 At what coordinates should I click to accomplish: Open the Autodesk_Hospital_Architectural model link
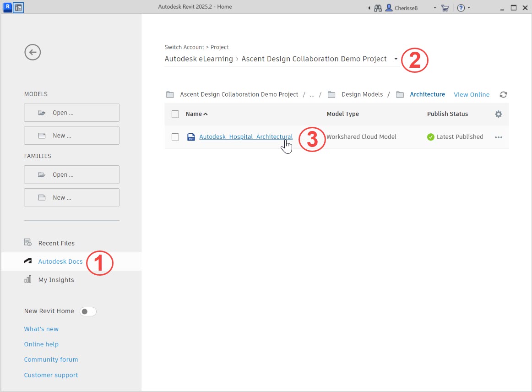tap(246, 137)
